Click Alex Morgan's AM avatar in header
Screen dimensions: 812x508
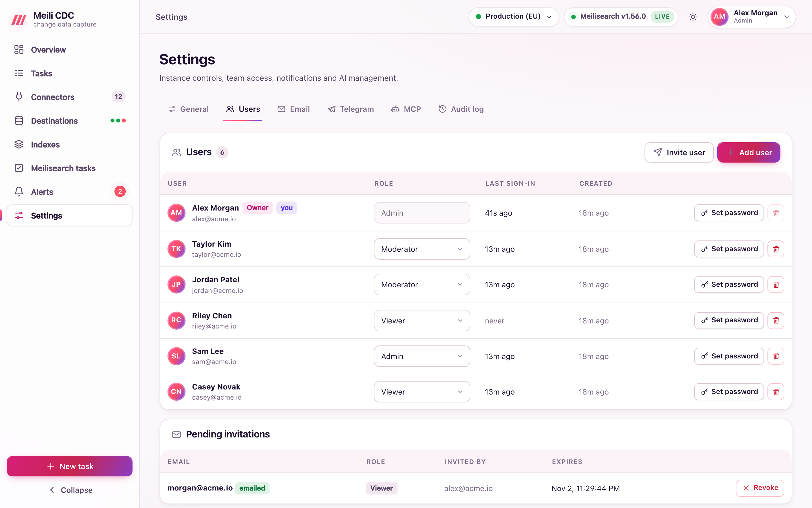[720, 17]
